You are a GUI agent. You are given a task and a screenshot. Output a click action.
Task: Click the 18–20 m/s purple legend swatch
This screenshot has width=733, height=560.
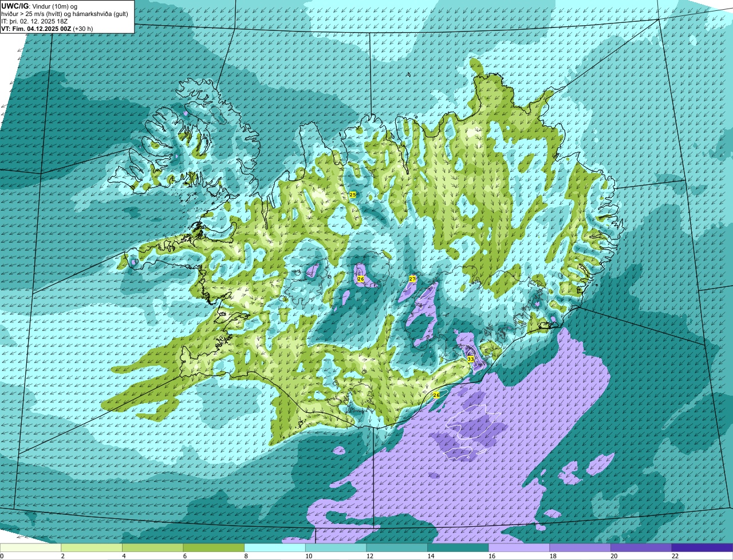pos(580,547)
